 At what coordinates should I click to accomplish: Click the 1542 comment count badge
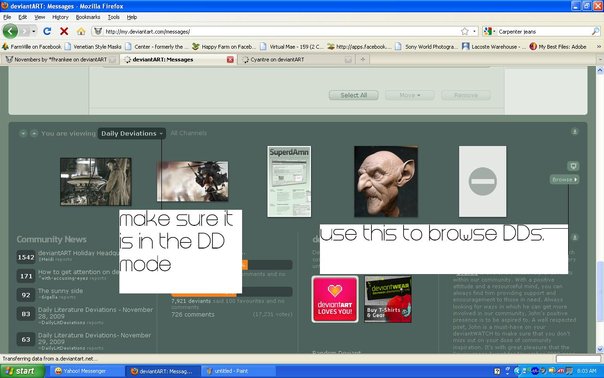(26, 257)
